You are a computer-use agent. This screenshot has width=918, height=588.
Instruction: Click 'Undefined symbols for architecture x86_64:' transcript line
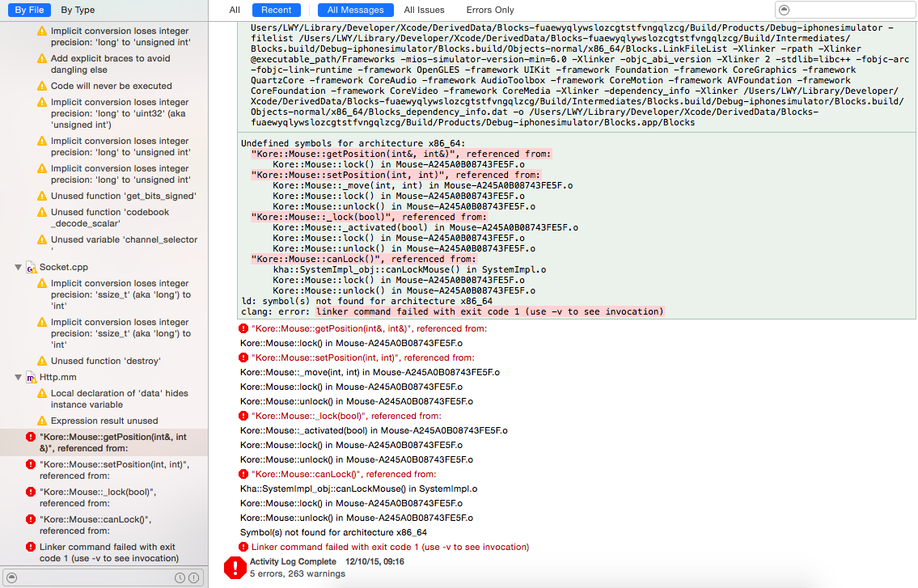(x=353, y=143)
